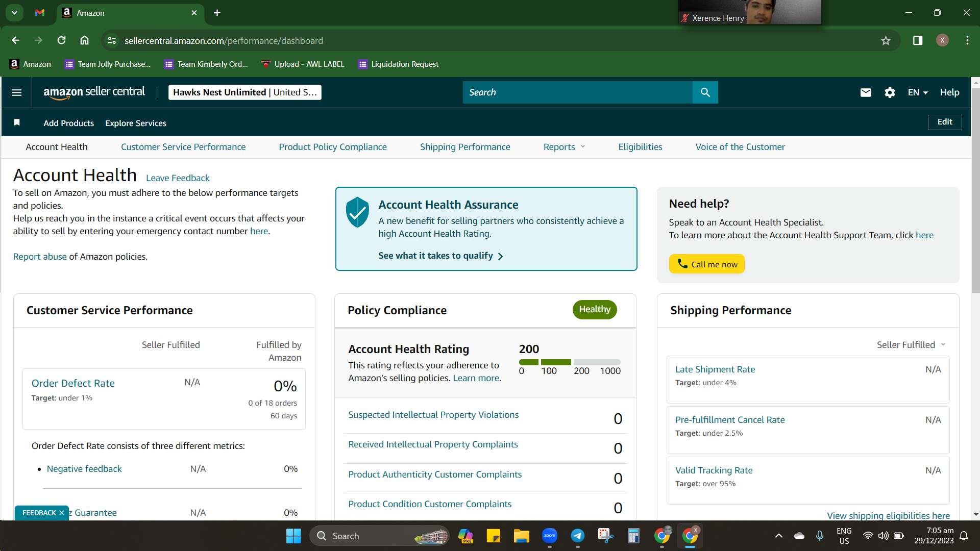The width and height of the screenshot is (980, 551).
Task: Click the Edit button
Action: [x=945, y=122]
